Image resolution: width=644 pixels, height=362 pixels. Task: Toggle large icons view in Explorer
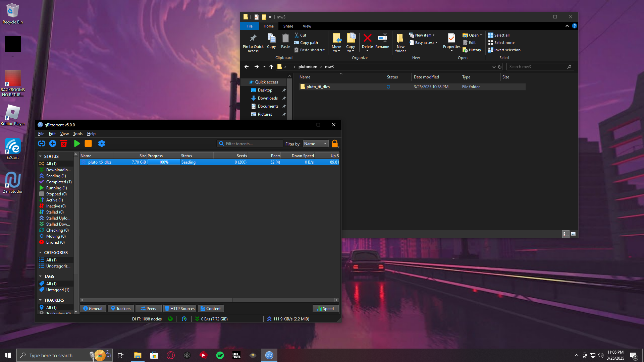click(x=573, y=234)
